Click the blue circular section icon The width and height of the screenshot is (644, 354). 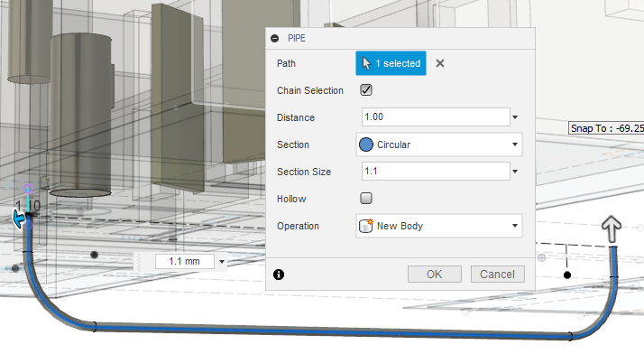coord(366,144)
